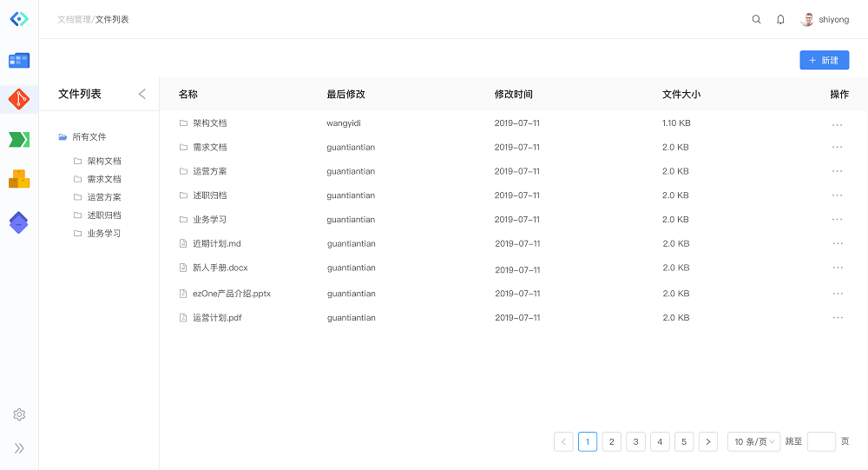Open notifications bell icon
The width and height of the screenshot is (868, 470).
click(780, 19)
